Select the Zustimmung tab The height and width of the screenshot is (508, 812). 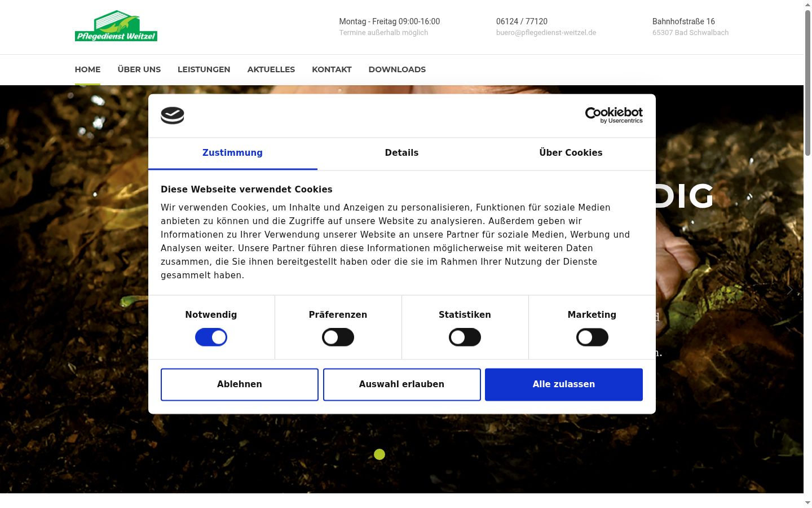coord(232,153)
